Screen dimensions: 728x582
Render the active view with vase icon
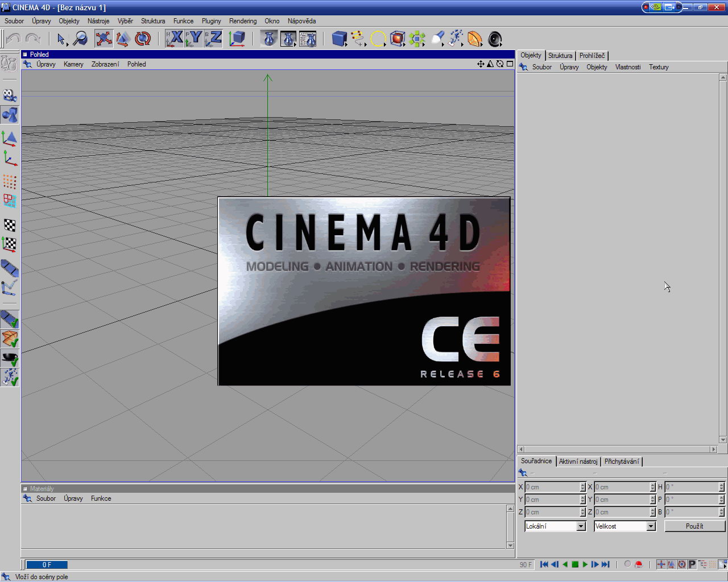tap(270, 39)
